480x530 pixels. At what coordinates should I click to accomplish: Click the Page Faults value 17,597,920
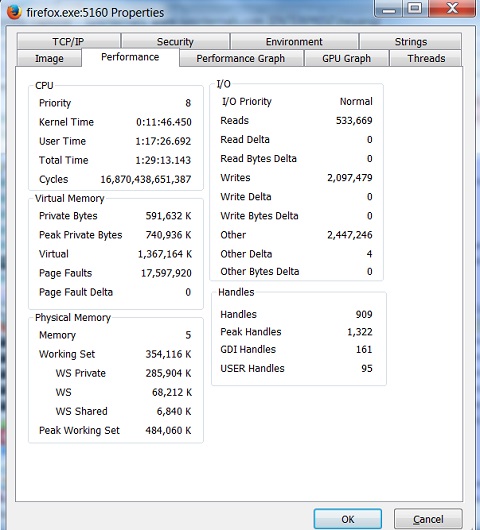pyautogui.click(x=166, y=273)
